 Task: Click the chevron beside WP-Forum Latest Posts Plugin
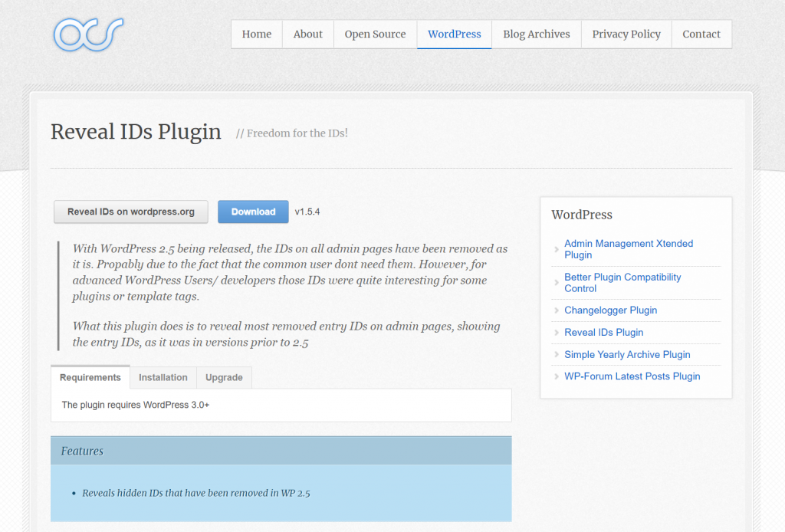tap(556, 376)
